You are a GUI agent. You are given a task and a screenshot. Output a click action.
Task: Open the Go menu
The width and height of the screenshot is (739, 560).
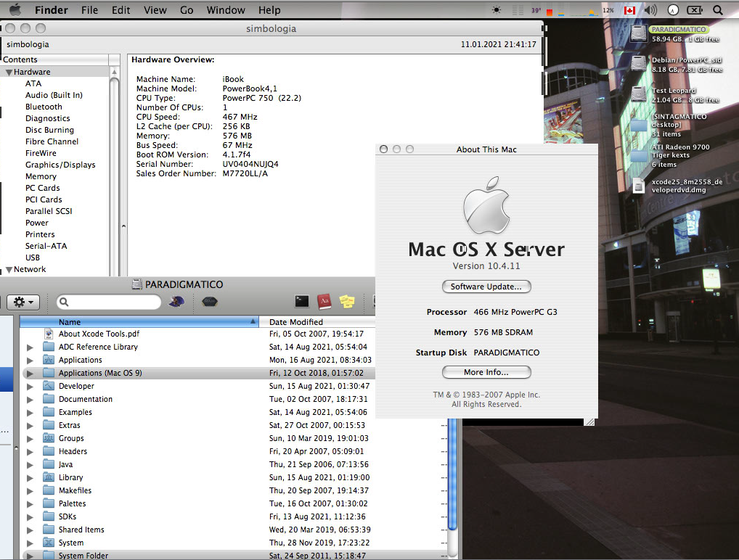187,10
